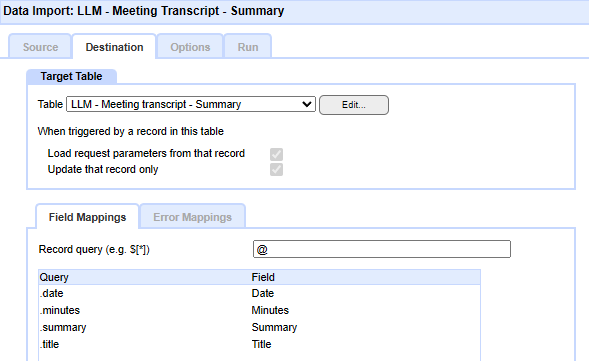Switch to the Source tab
The image size is (589, 361).
(x=40, y=47)
